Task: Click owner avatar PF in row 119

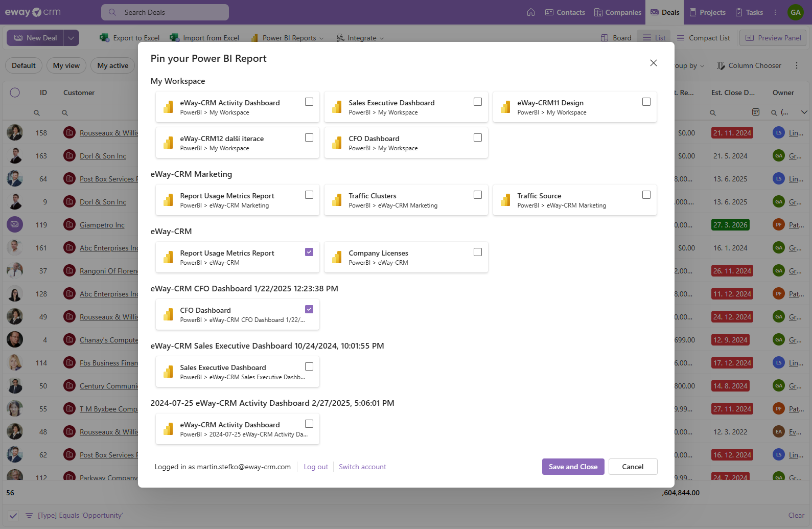Action: pyautogui.click(x=779, y=225)
